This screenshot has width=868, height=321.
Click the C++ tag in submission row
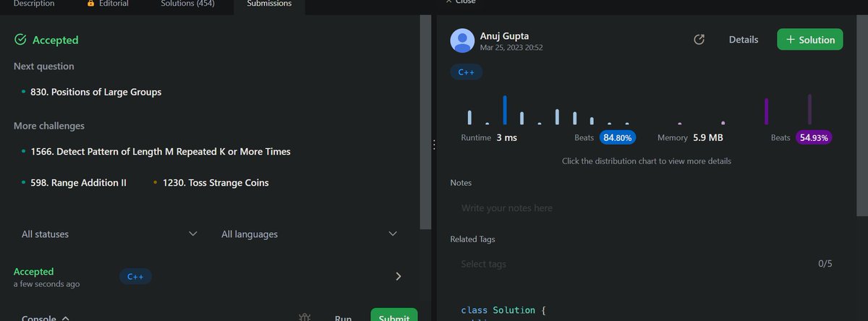[135, 277]
